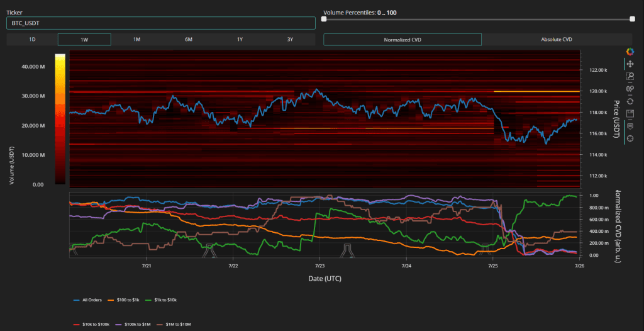The width and height of the screenshot is (644, 331).
Task: Select Normalized CVD mode
Action: [402, 40]
